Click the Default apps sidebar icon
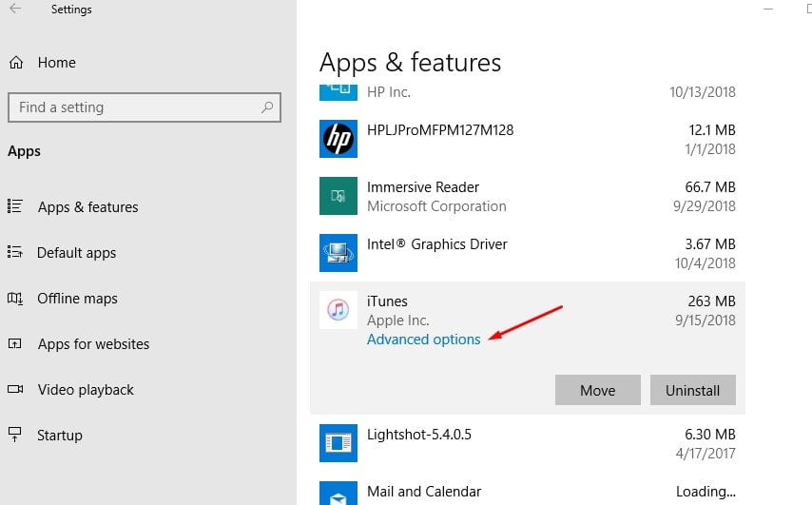 (15, 252)
